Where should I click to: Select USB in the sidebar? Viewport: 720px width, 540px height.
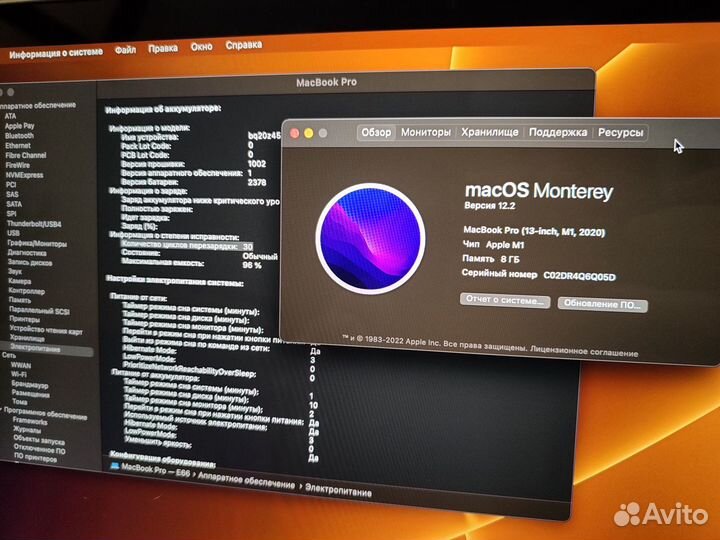click(x=13, y=233)
